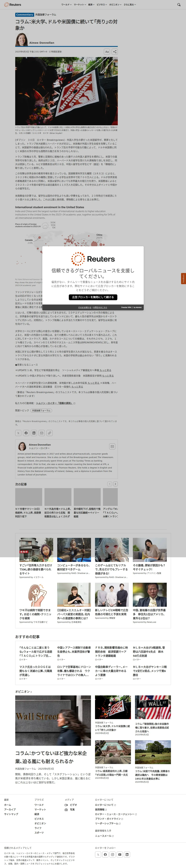This screenshot has height=868, width=186.
Task: Follow Reuters on Facebook in footer
Action: (105, 855)
